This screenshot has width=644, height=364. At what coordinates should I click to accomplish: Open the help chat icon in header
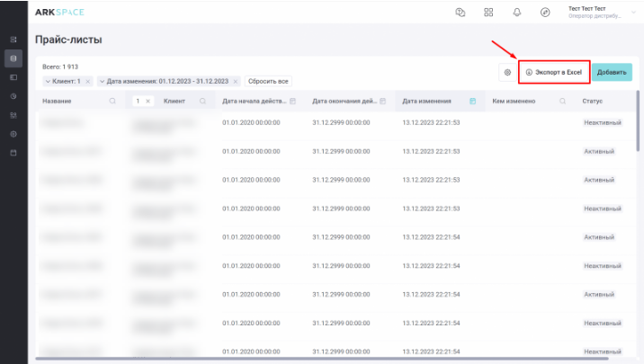pos(461,13)
